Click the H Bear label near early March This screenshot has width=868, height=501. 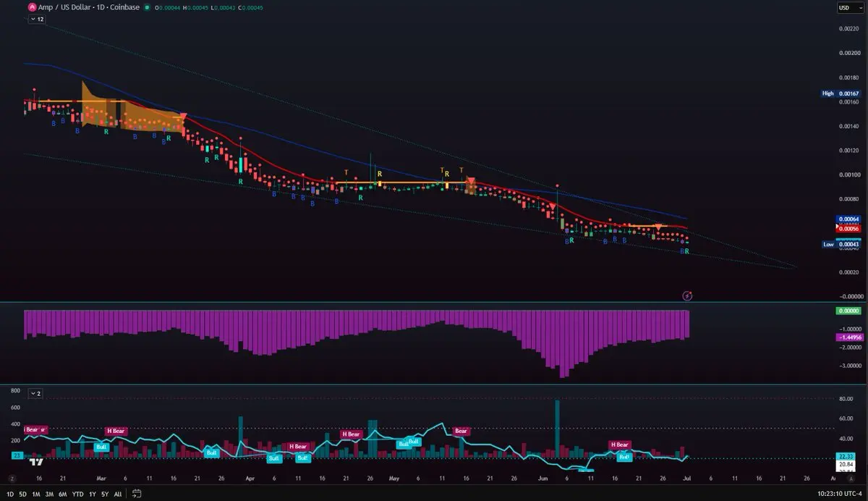point(116,431)
